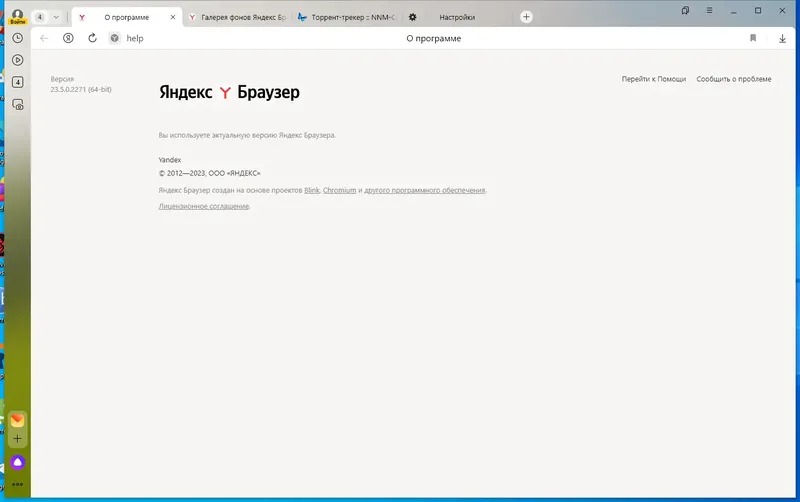Open Yandex Mail icon in sidebar

tap(17, 420)
